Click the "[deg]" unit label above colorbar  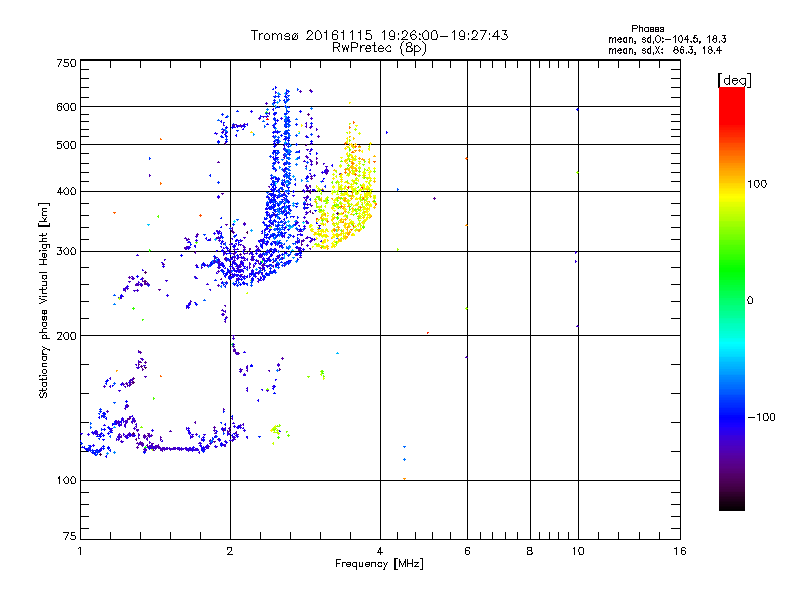734,80
